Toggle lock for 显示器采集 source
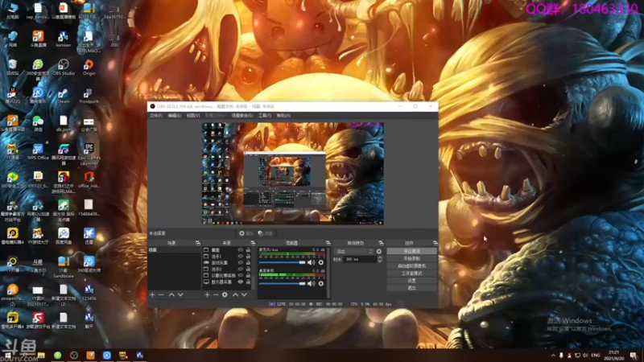 point(248,282)
